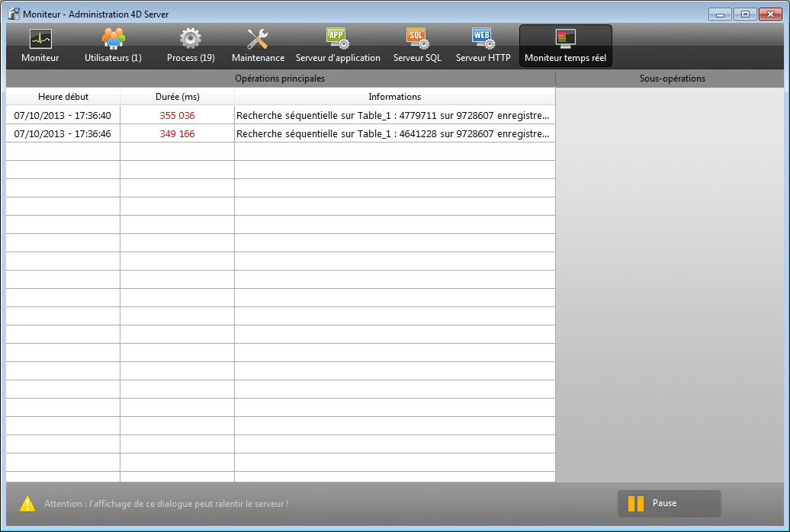This screenshot has height=532, width=790.
Task: Select the Utilisateurs (1) people icon
Action: click(113, 39)
